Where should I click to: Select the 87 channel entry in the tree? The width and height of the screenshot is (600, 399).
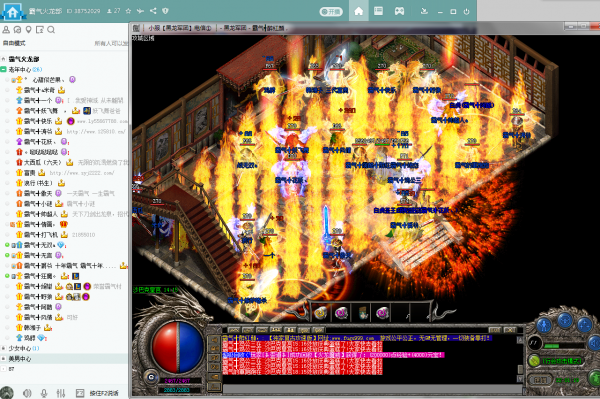click(x=11, y=369)
